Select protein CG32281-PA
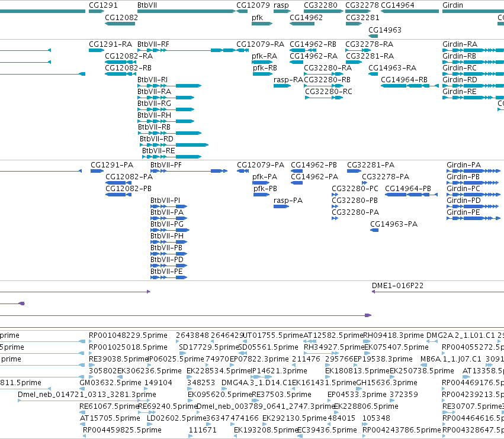The width and height of the screenshot is (504, 439). (354, 171)
